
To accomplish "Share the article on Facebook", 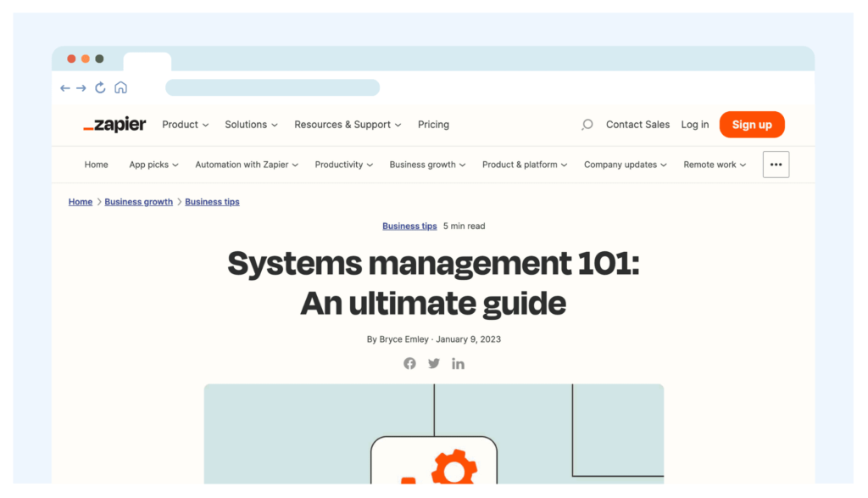I will (x=409, y=363).
